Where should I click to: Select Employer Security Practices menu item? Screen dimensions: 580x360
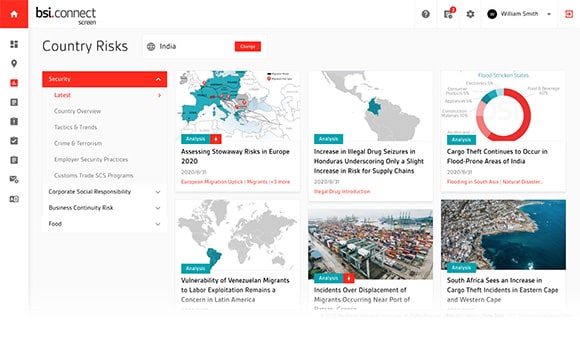click(91, 159)
